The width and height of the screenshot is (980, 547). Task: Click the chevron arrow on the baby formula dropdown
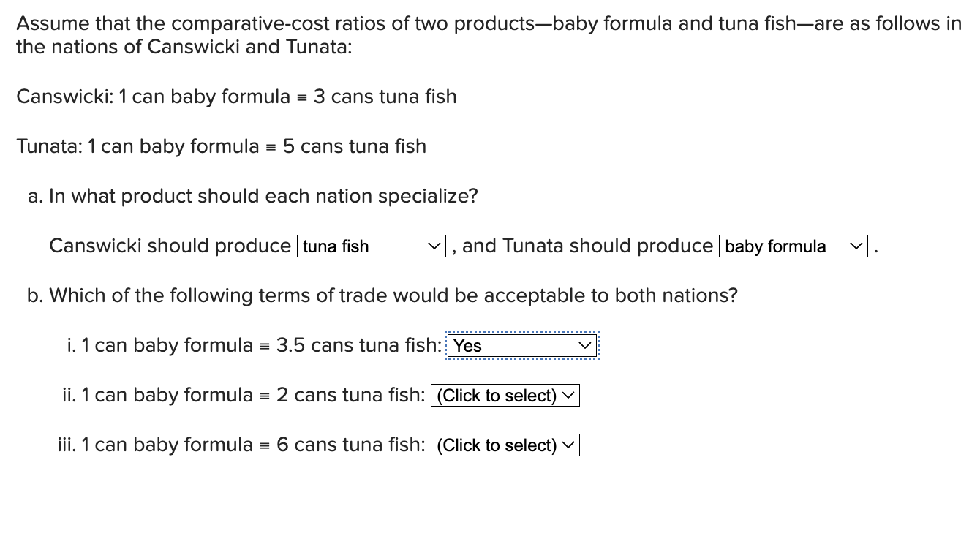pos(856,246)
